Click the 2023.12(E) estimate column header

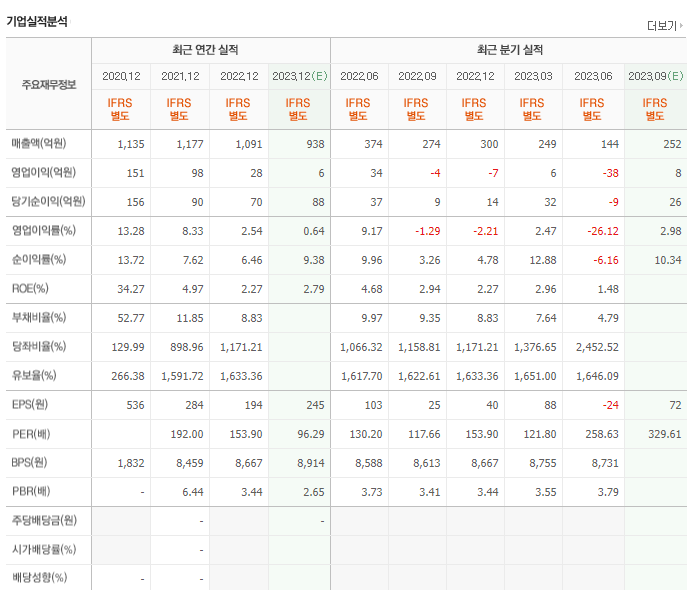click(300, 76)
